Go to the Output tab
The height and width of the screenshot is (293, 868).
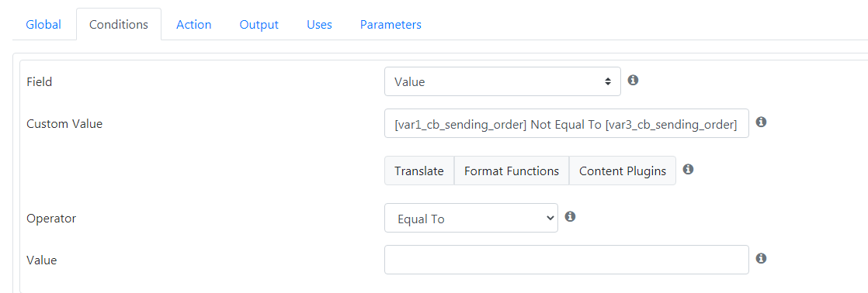[x=259, y=24]
